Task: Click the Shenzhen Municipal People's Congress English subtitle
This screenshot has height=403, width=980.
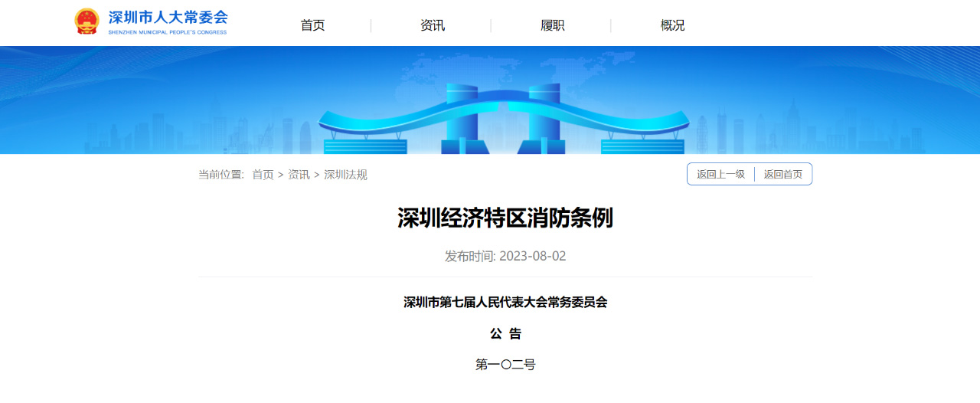Action: click(x=168, y=32)
